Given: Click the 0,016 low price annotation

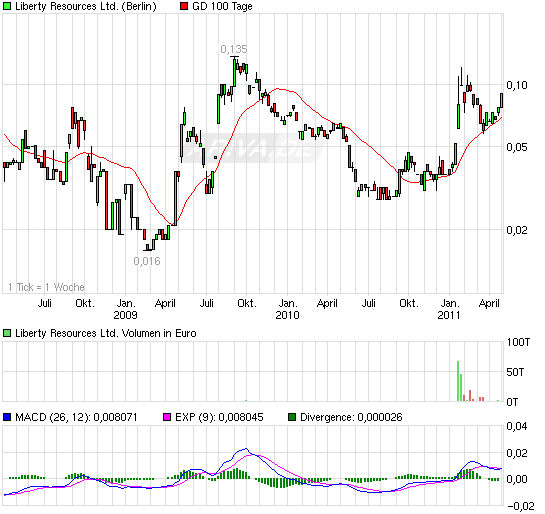Looking at the screenshot, I should click(147, 261).
